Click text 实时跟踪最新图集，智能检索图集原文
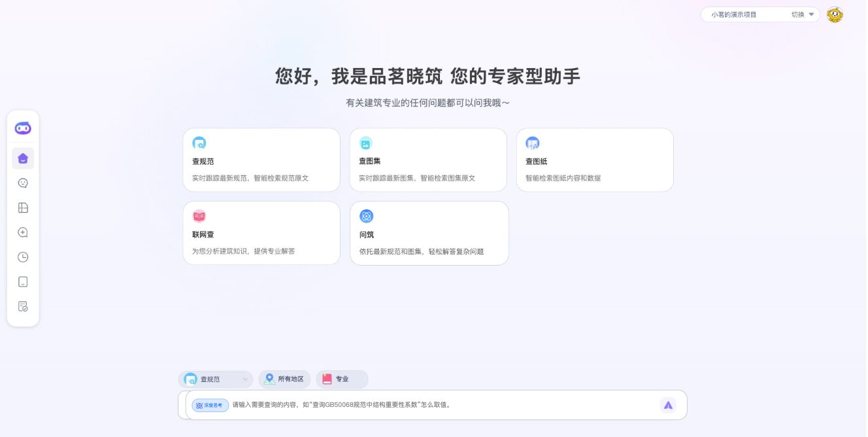This screenshot has width=868, height=437. point(417,178)
